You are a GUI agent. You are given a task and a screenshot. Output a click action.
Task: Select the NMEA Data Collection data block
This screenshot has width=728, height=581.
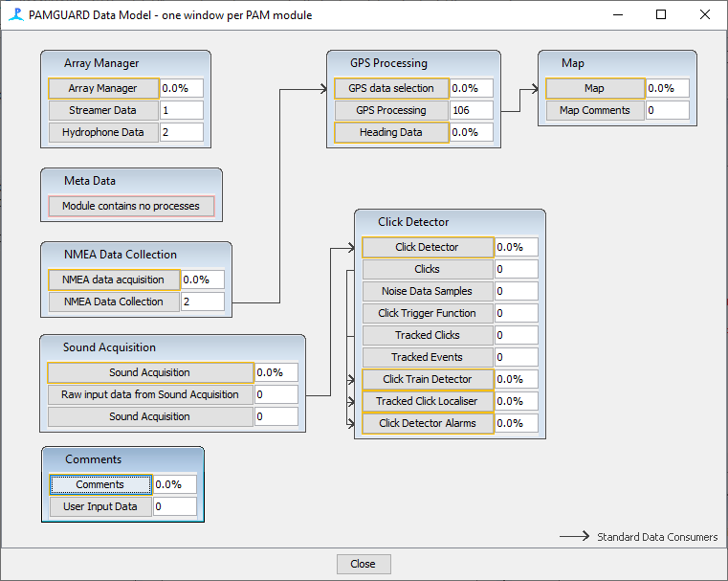point(114,302)
